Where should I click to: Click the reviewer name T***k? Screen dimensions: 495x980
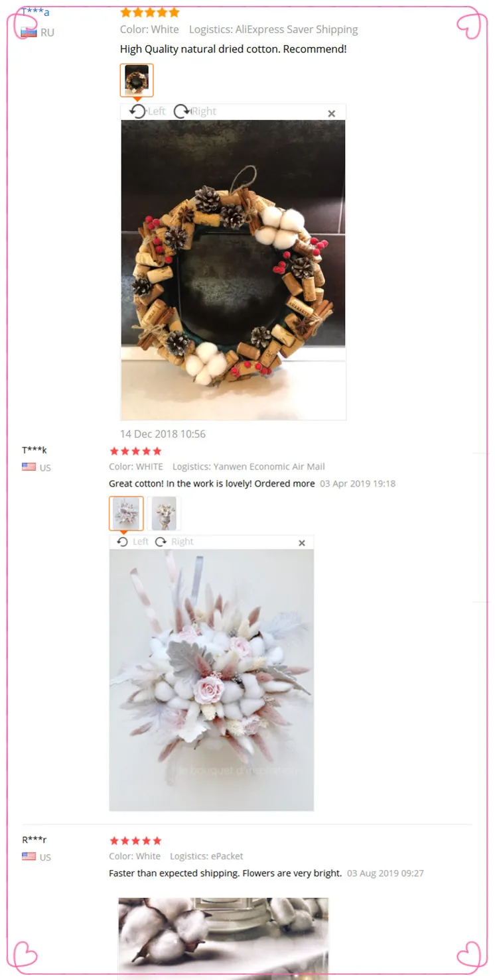pos(35,451)
